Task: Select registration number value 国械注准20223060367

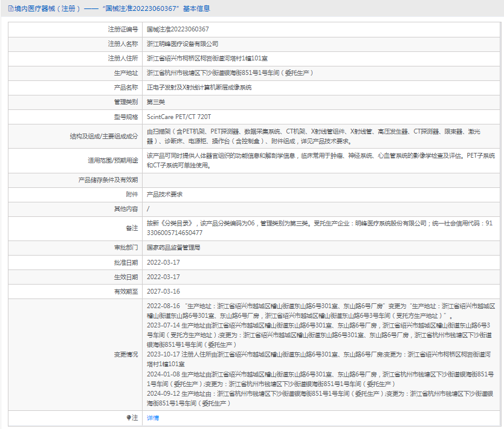Action: 178,29
